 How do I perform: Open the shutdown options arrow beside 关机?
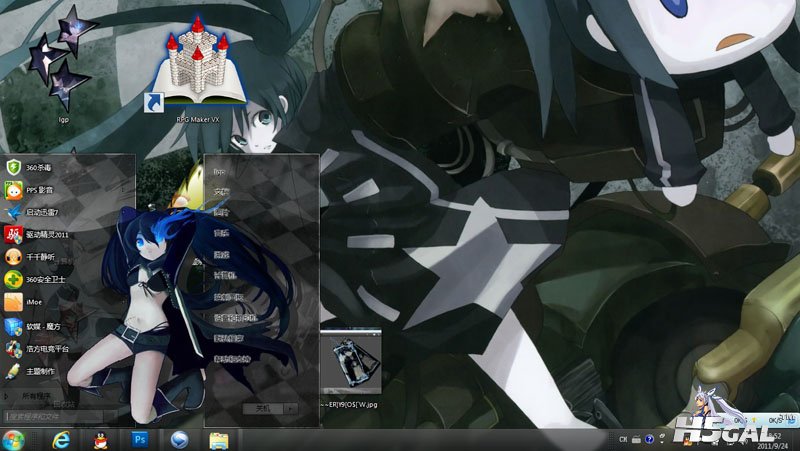click(x=291, y=409)
